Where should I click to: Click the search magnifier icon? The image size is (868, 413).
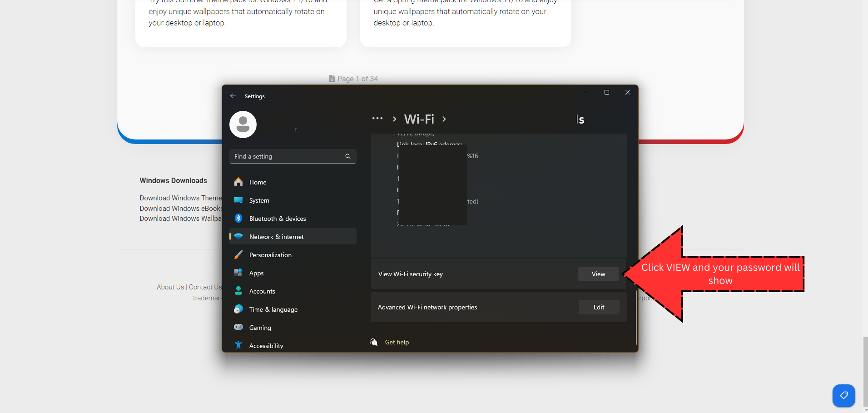(x=348, y=156)
